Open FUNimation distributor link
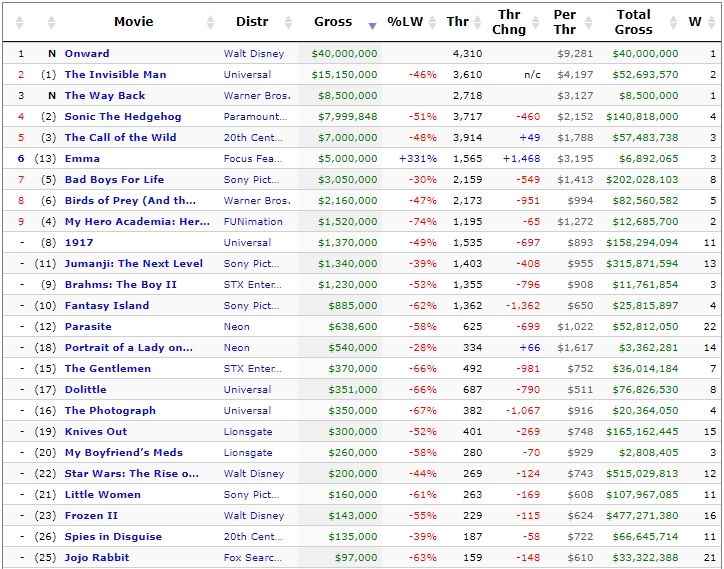Image resolution: width=724 pixels, height=569 pixels. click(x=253, y=222)
